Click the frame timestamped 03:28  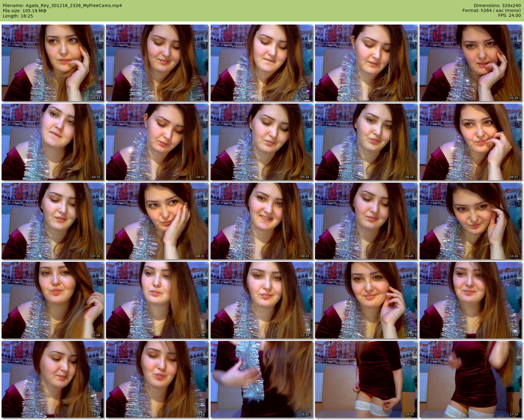470,63
